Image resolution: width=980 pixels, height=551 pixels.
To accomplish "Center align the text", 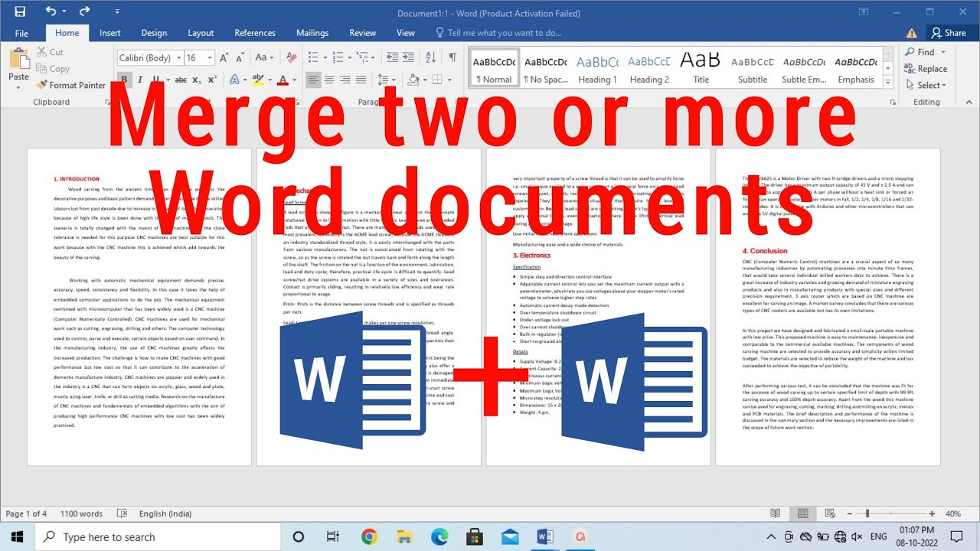I will [x=329, y=80].
